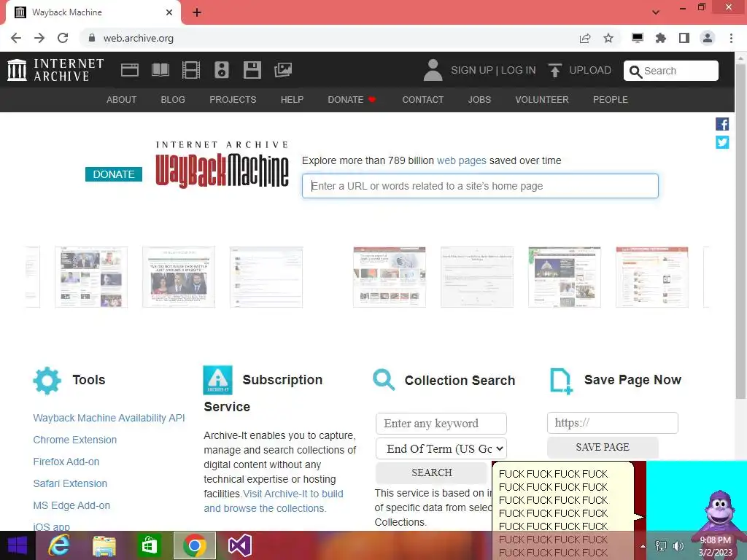Focus the https:// Save Page field
Screen dimensions: 747x560
(x=613, y=423)
